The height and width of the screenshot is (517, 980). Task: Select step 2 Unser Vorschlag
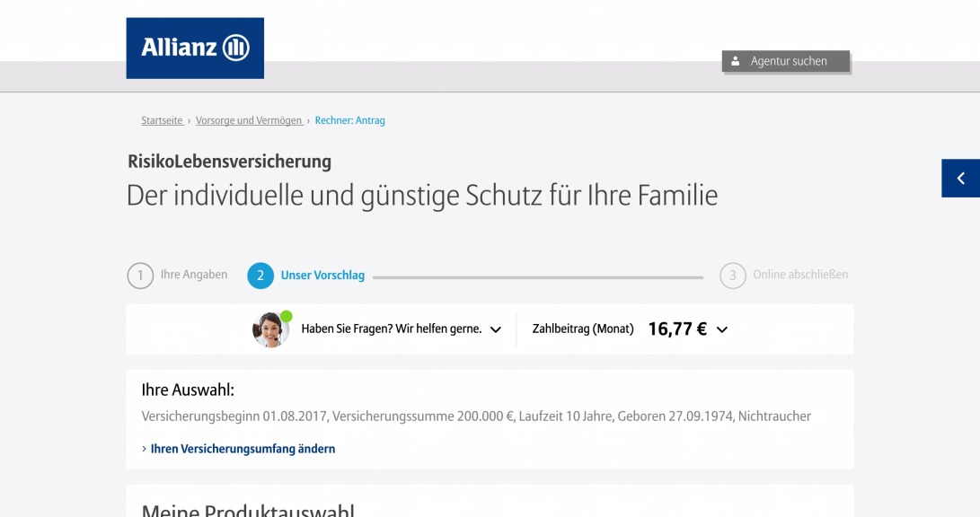[306, 276]
